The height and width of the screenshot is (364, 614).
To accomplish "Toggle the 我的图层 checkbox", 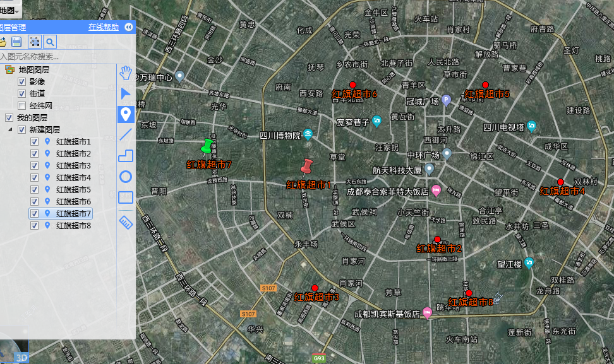I will 9,118.
